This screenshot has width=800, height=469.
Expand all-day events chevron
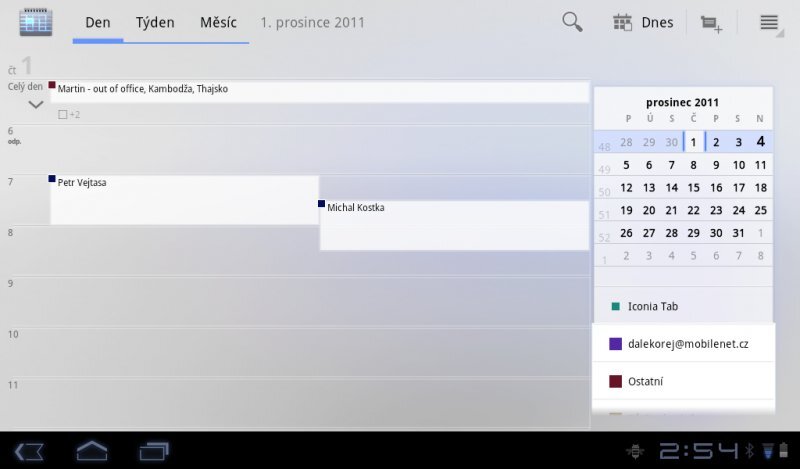point(36,105)
